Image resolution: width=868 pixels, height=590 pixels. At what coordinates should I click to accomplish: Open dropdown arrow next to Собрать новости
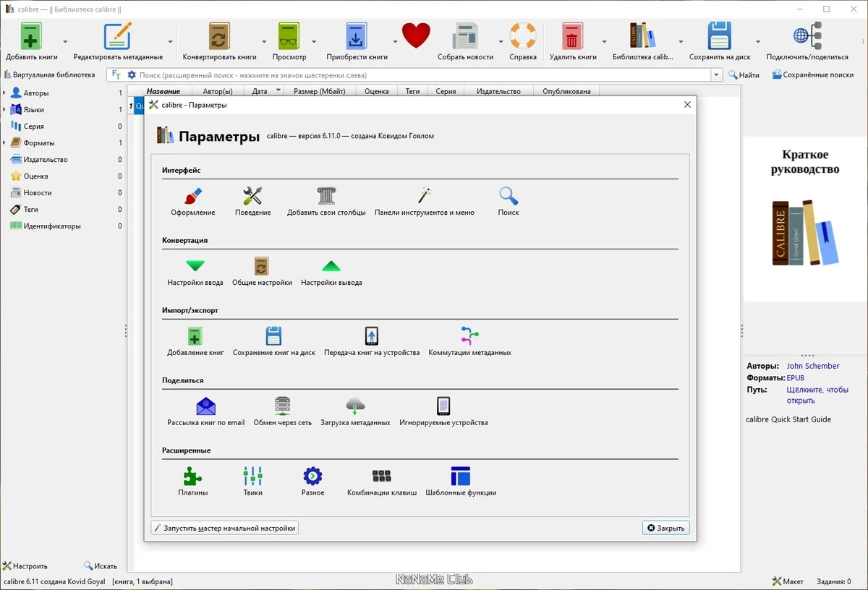point(501,42)
